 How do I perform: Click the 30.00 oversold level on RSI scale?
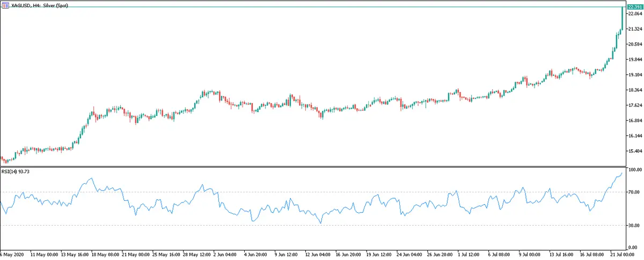[x=633, y=225]
